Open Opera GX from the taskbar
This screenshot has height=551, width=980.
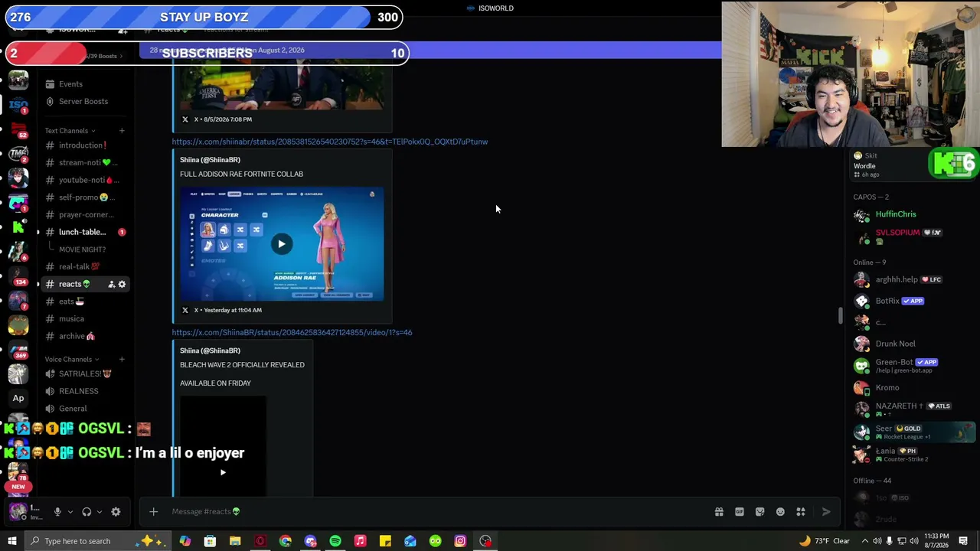(260, 541)
